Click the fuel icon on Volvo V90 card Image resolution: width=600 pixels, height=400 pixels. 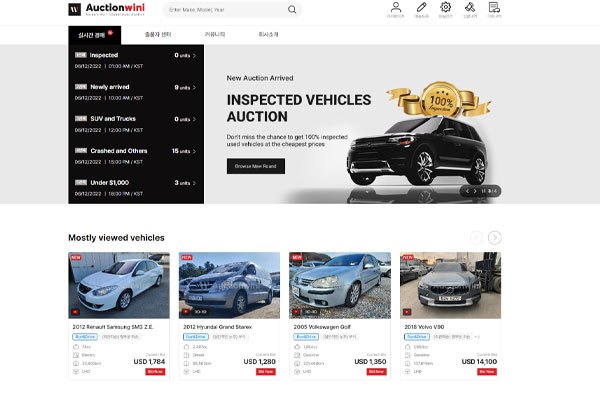pyautogui.click(x=408, y=355)
